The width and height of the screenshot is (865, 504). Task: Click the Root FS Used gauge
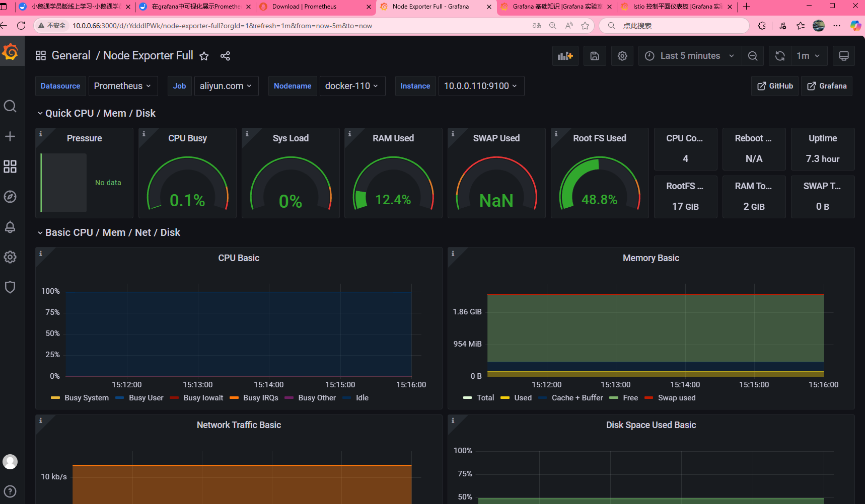pyautogui.click(x=600, y=184)
